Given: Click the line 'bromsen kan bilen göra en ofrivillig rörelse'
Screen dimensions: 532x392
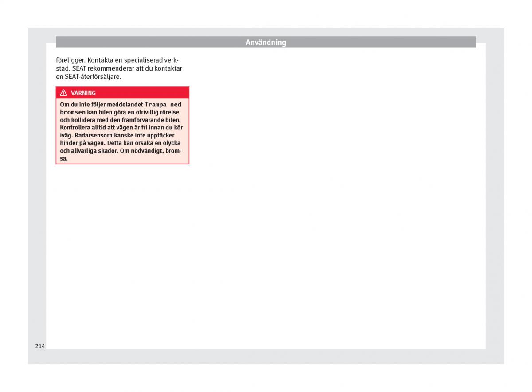Looking at the screenshot, I should 120,112.
